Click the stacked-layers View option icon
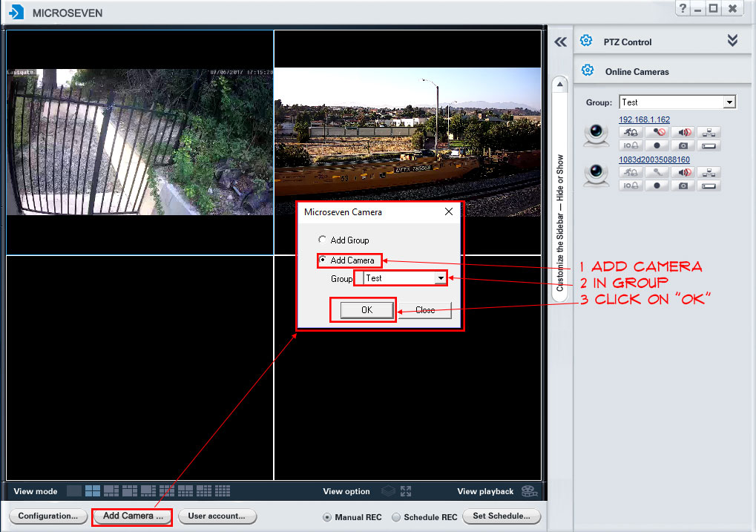This screenshot has width=756, height=532. tap(388, 491)
